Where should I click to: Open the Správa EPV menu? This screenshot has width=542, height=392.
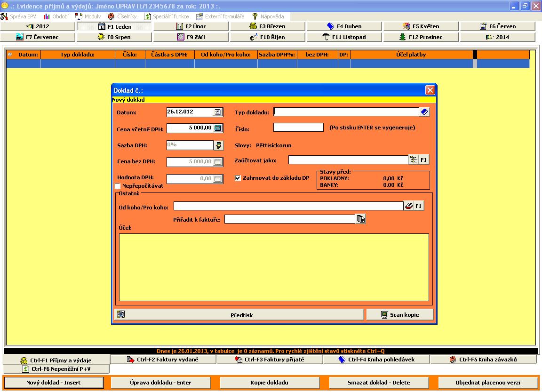[x=19, y=16]
